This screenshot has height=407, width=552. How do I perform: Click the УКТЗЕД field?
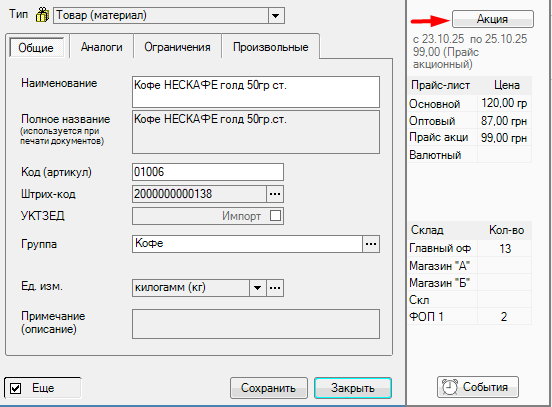click(x=208, y=216)
